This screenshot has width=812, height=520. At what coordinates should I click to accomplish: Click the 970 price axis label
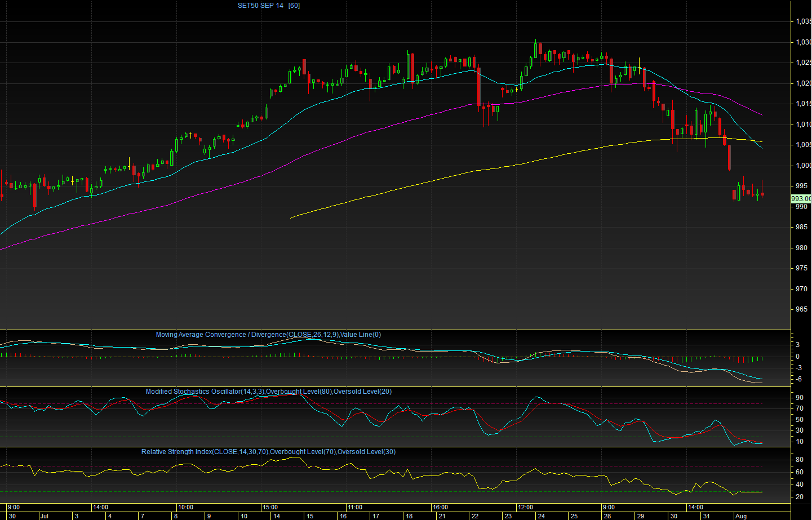(x=801, y=289)
